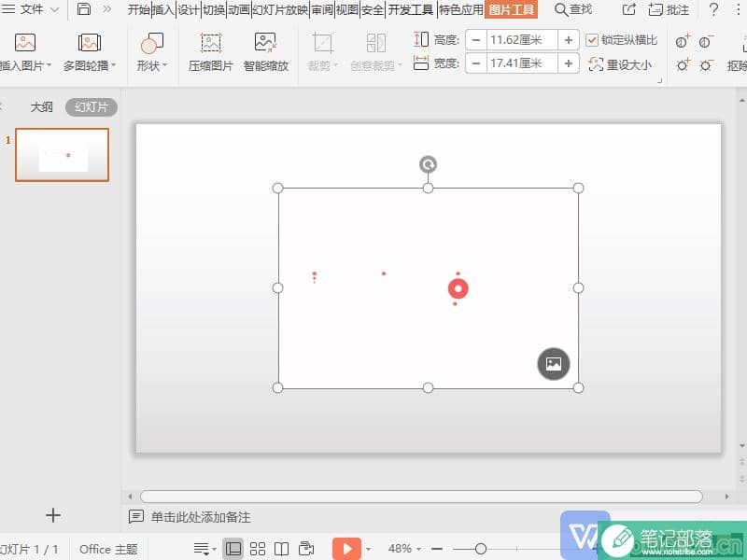Open the notes layout menu icon
The width and height of the screenshot is (747, 560).
[x=204, y=549]
